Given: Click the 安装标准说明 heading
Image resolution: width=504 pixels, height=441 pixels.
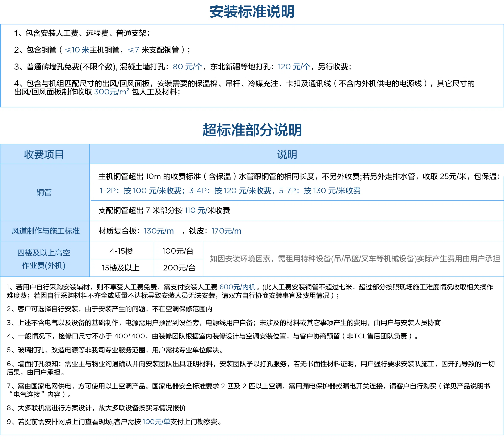Looking at the screenshot, I should (252, 12).
